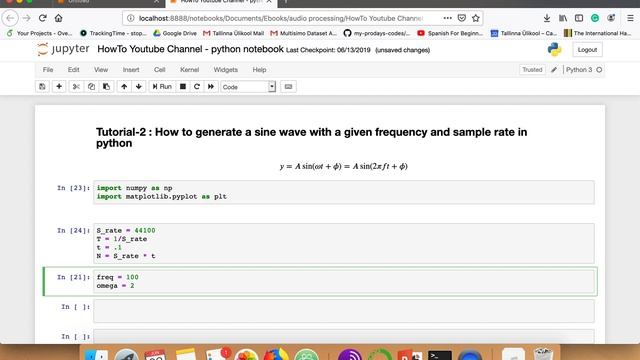Open the Kernel menu
This screenshot has width=640, height=360.
point(189,70)
